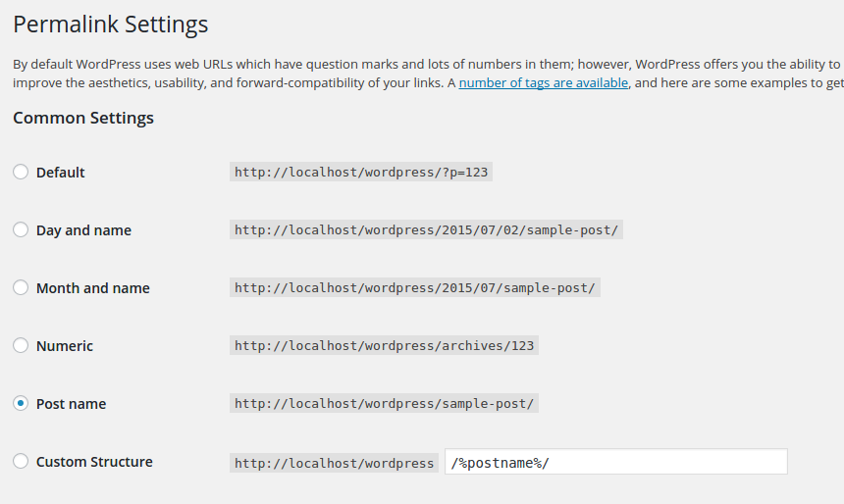
Task: Open the 'number of tags are available' link
Action: [x=543, y=82]
